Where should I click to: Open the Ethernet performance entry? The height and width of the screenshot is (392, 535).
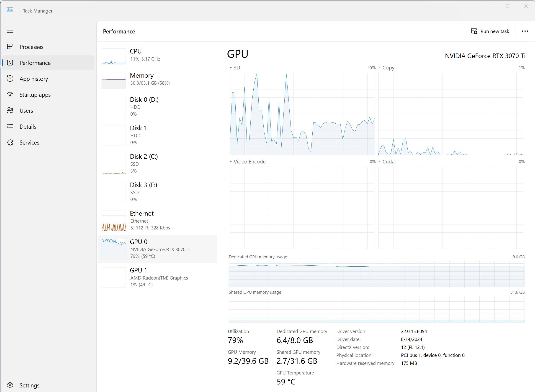(157, 221)
